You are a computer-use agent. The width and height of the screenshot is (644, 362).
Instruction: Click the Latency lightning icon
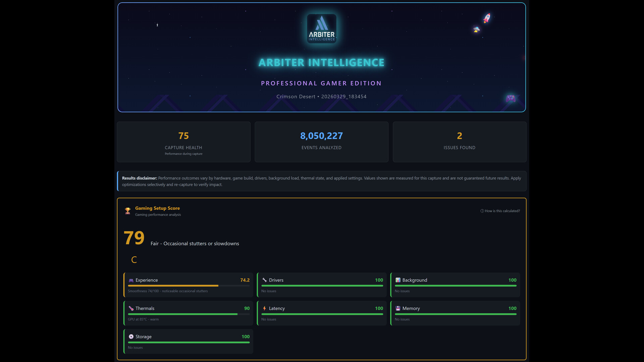264,308
